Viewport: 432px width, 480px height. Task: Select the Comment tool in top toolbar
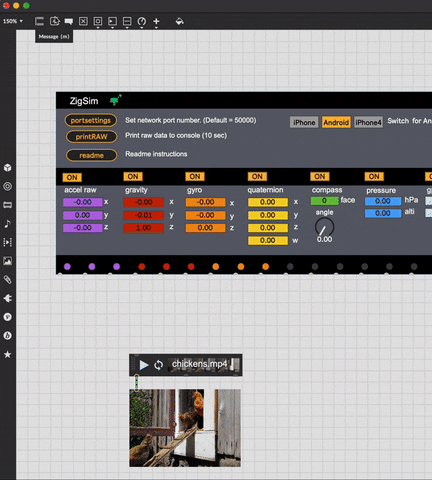[69, 21]
